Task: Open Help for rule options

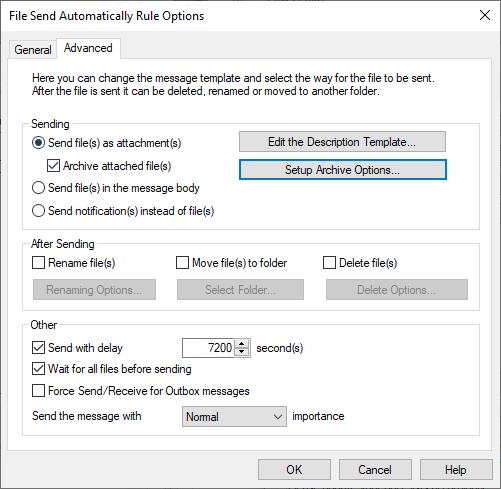Action: tap(456, 470)
